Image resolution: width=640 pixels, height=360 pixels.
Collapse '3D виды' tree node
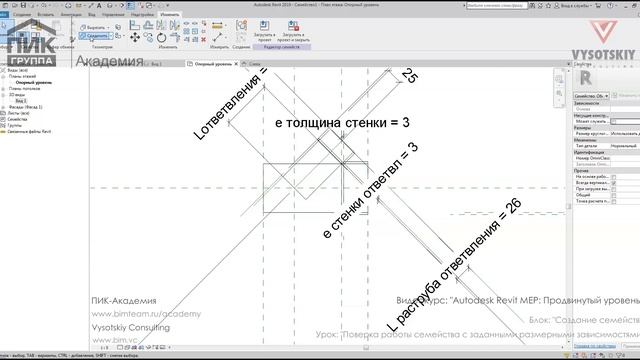3,95
